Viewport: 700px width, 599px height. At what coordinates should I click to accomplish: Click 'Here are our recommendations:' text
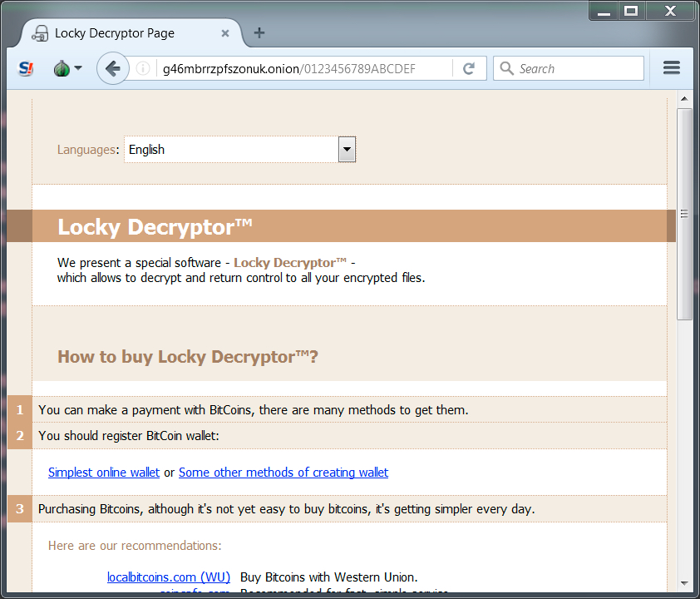[135, 546]
